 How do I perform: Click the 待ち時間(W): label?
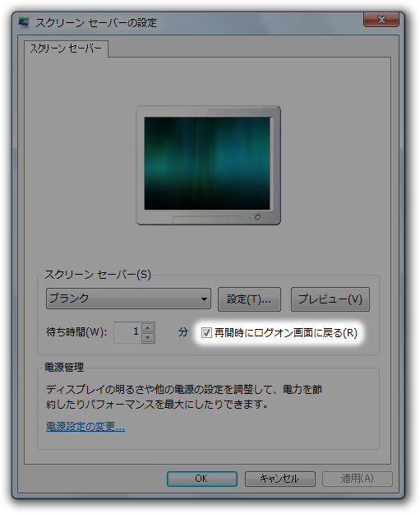(x=76, y=332)
